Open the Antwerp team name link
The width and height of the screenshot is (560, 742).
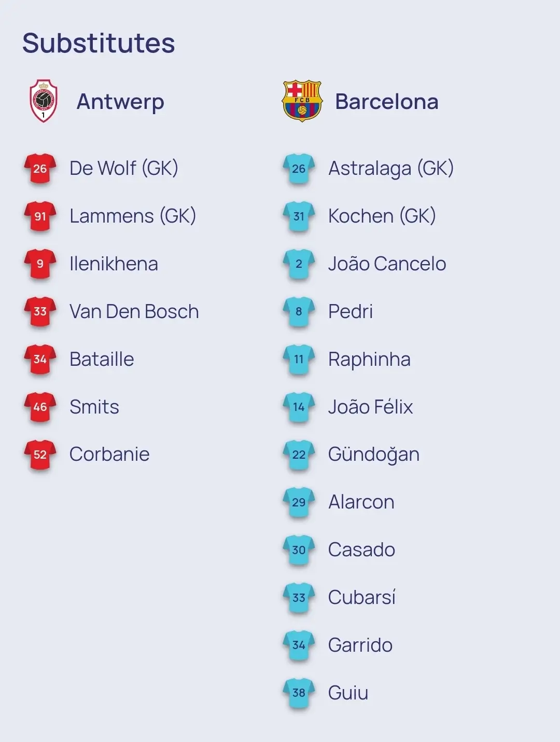pyautogui.click(x=120, y=102)
